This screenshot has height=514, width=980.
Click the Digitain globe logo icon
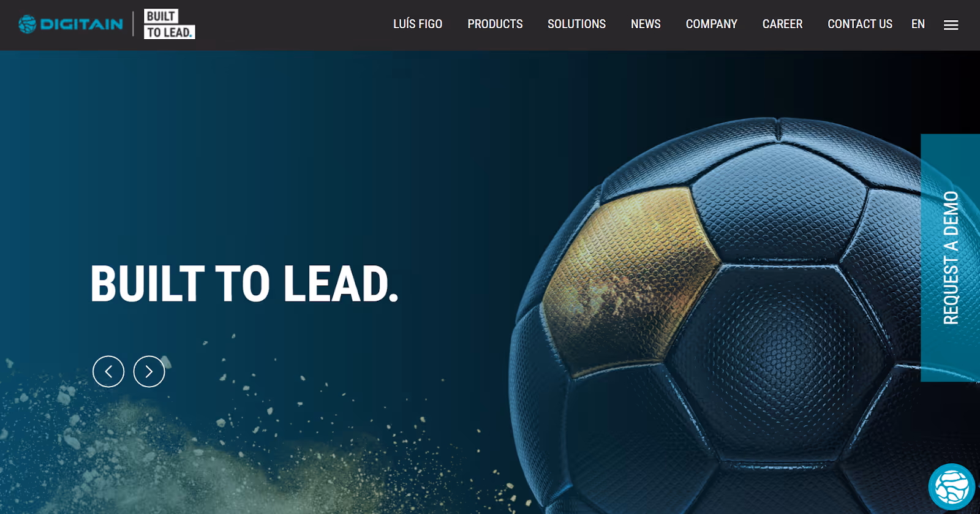[27, 24]
